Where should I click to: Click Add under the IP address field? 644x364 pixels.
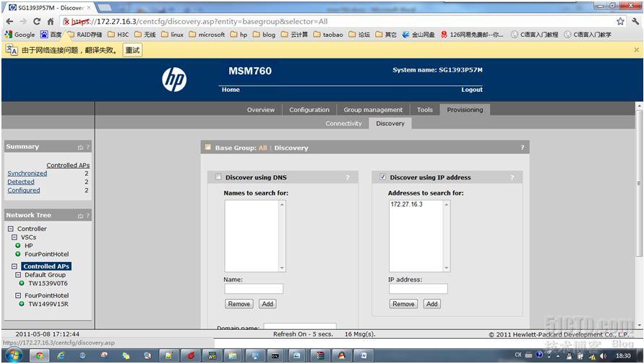[432, 304]
